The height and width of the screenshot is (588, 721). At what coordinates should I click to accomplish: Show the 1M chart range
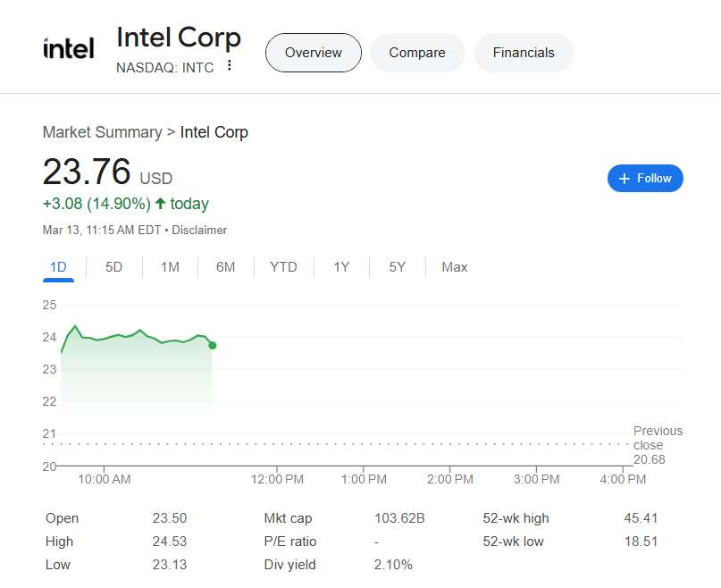[170, 267]
